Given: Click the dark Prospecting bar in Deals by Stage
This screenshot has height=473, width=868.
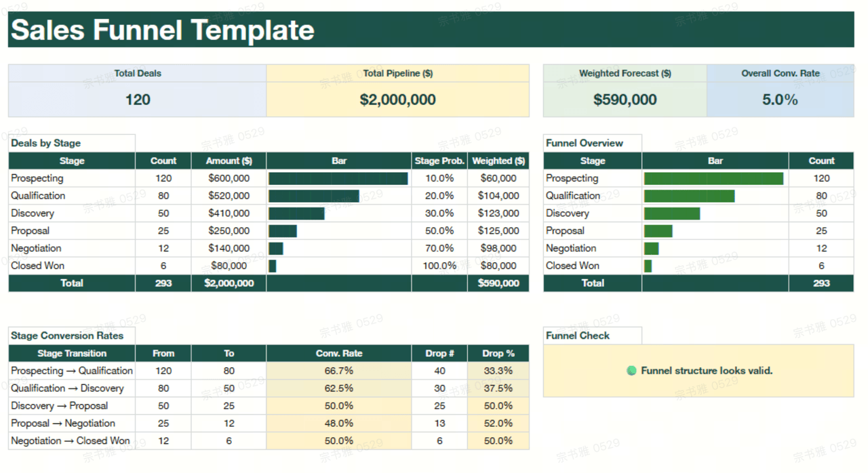Looking at the screenshot, I should (x=338, y=178).
